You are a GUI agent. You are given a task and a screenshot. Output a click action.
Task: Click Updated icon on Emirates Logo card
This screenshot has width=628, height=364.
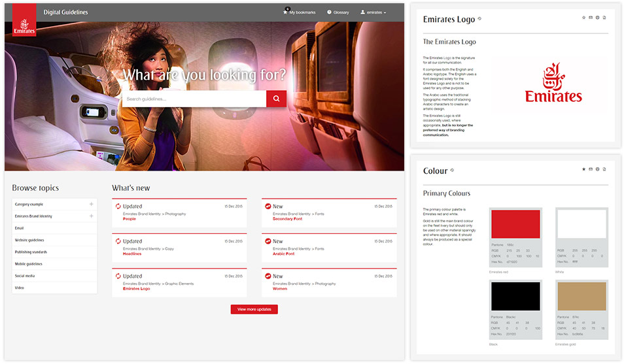tap(118, 276)
